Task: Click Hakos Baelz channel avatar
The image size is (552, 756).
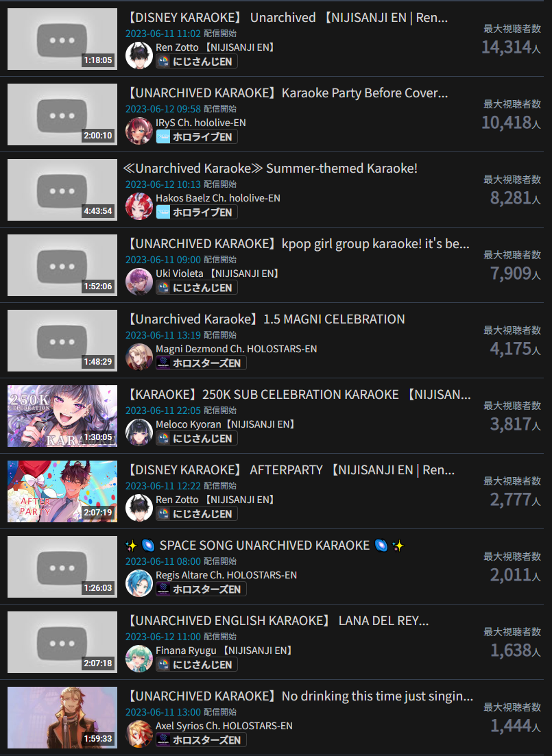Action: (139, 206)
